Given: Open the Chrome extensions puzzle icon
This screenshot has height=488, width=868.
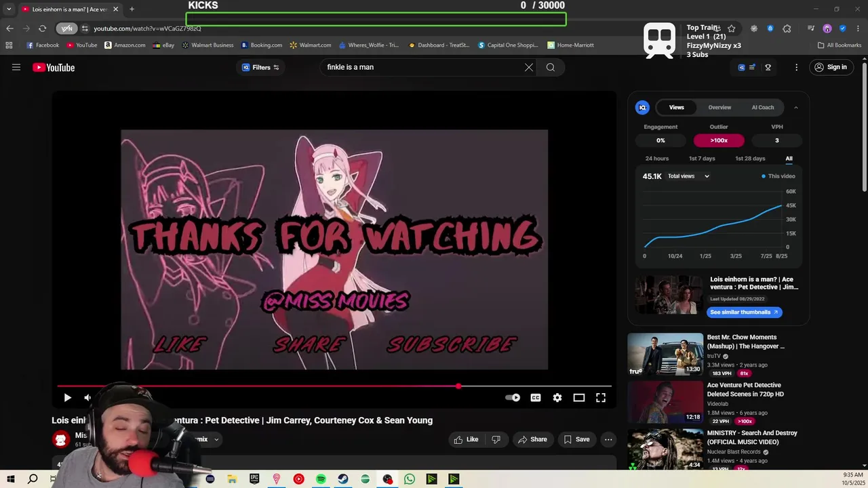Looking at the screenshot, I should 787,28.
